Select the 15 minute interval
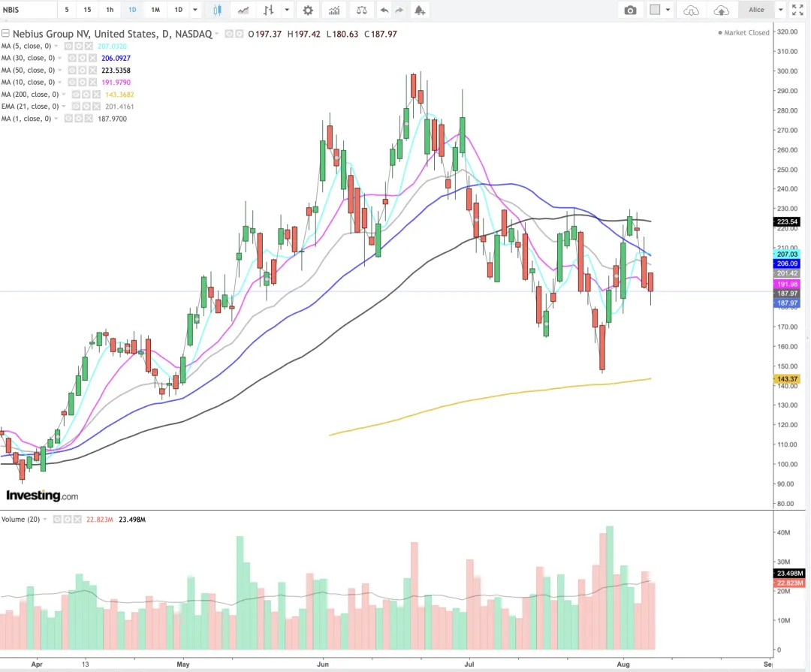The height and width of the screenshot is (672, 811). 87,10
